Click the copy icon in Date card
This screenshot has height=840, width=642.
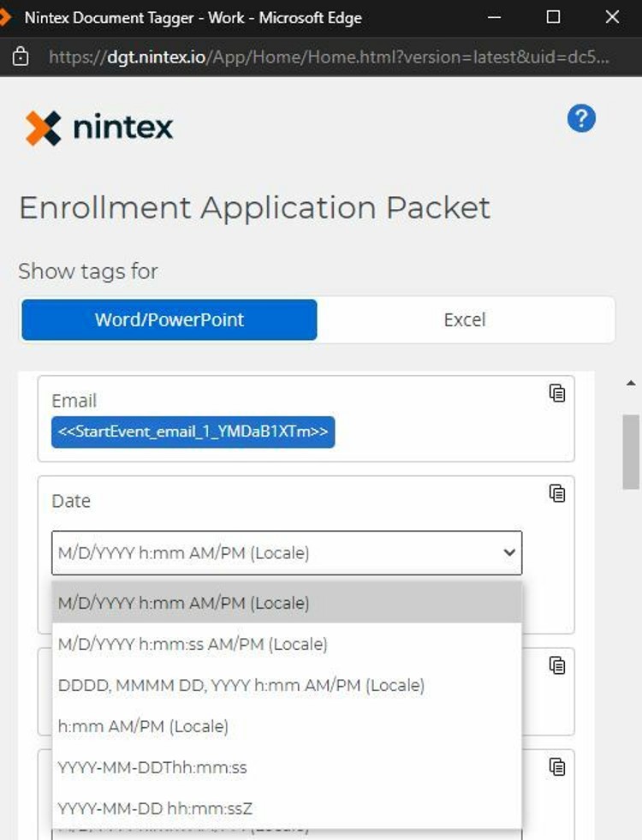(557, 493)
